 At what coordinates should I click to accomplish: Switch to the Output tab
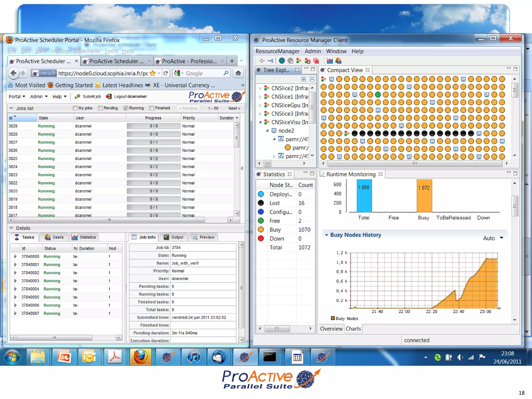(174, 237)
